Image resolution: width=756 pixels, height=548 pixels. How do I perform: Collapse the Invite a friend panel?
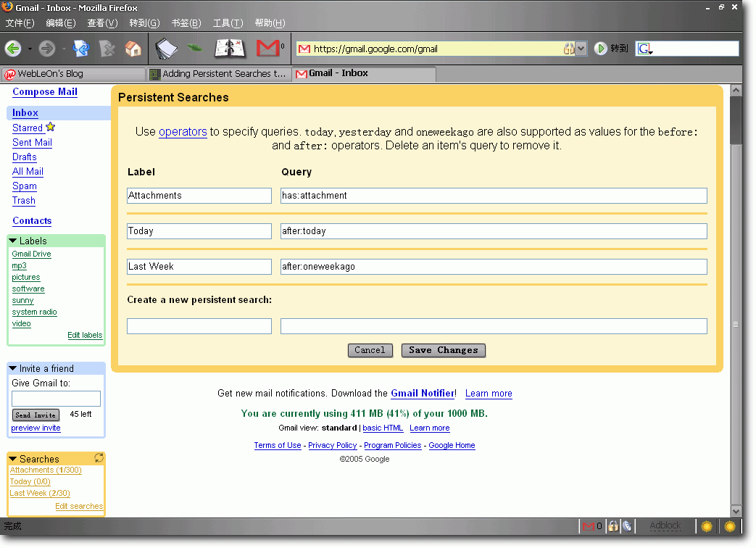pyautogui.click(x=13, y=368)
